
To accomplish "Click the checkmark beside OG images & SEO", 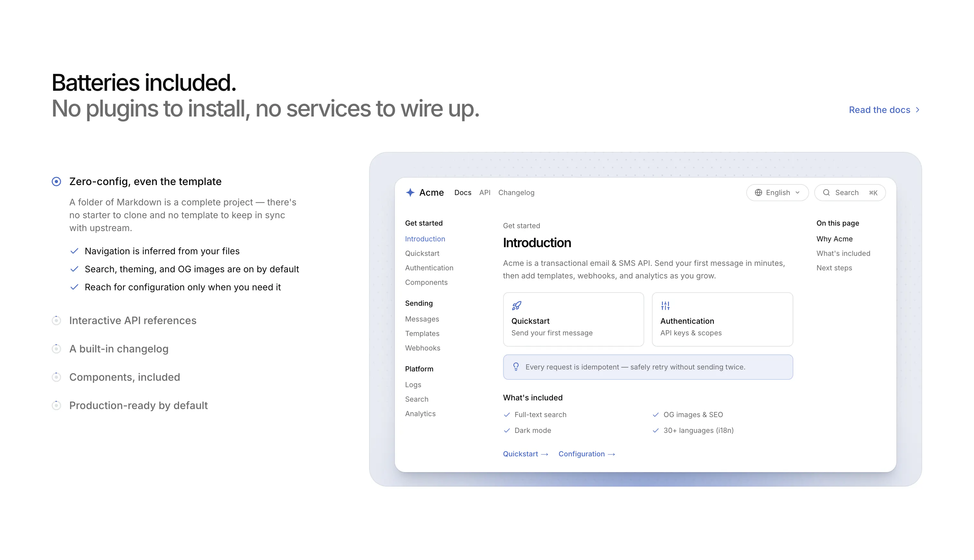I will (656, 415).
